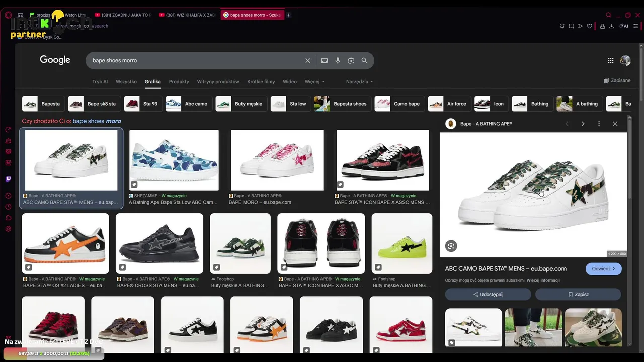The image size is (644, 362).
Task: Click the 'bape shoes moro' suggestion link
Action: point(97,121)
